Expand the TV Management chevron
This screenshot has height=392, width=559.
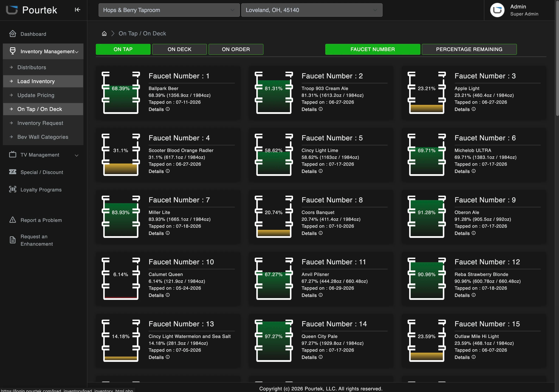77,155
